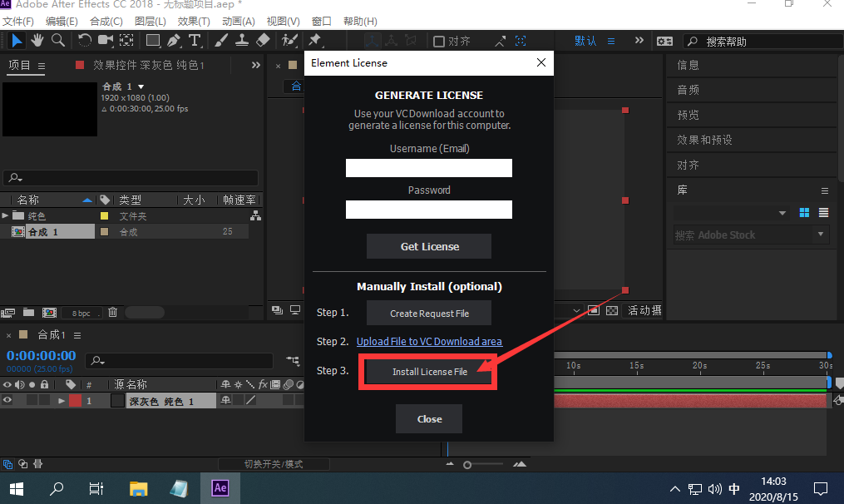Click the Install License File button
Image resolution: width=844 pixels, height=504 pixels.
pos(429,372)
